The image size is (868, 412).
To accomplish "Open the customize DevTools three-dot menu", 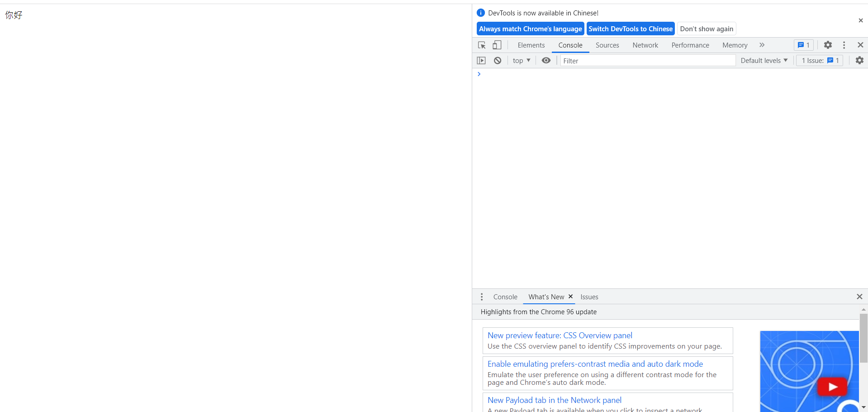I will point(844,45).
